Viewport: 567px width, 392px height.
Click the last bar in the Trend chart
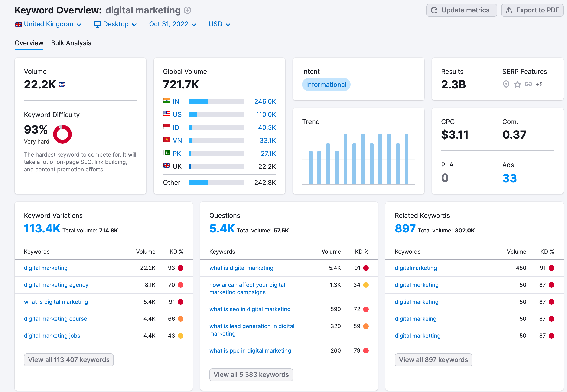click(x=406, y=159)
